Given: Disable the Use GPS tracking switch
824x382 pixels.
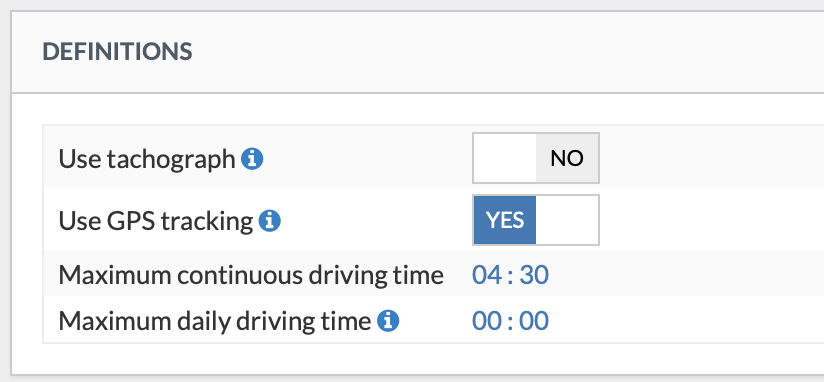Looking at the screenshot, I should pos(535,220).
